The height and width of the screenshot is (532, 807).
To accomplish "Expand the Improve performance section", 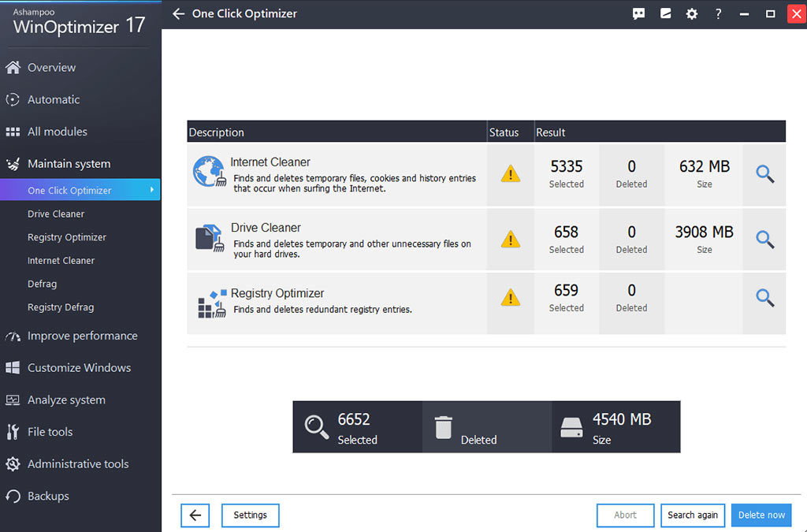I will click(x=82, y=336).
